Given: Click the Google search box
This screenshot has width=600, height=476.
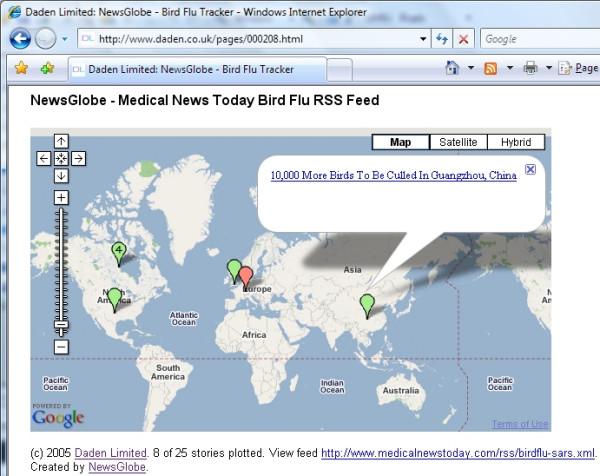Looking at the screenshot, I should (x=540, y=39).
